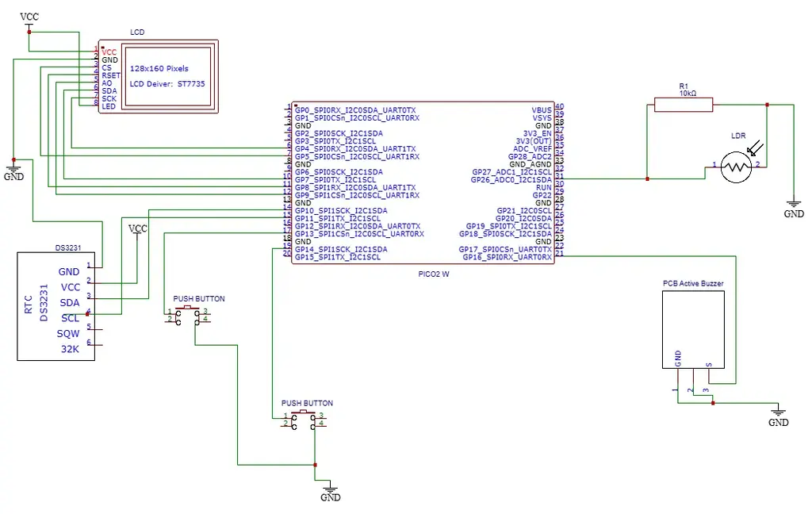Select the R1 resistor rectangle symbol

(x=684, y=105)
